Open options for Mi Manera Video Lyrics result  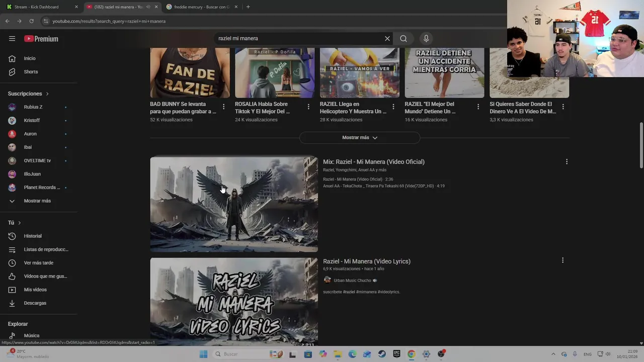pos(562,260)
